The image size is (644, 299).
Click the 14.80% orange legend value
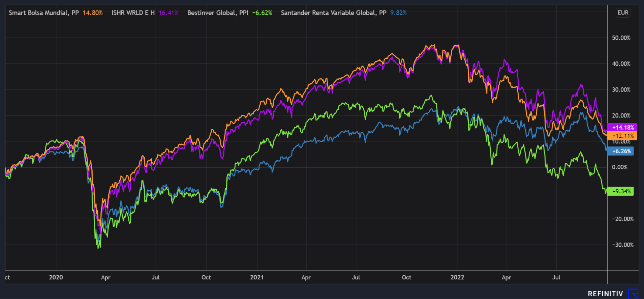click(x=93, y=13)
